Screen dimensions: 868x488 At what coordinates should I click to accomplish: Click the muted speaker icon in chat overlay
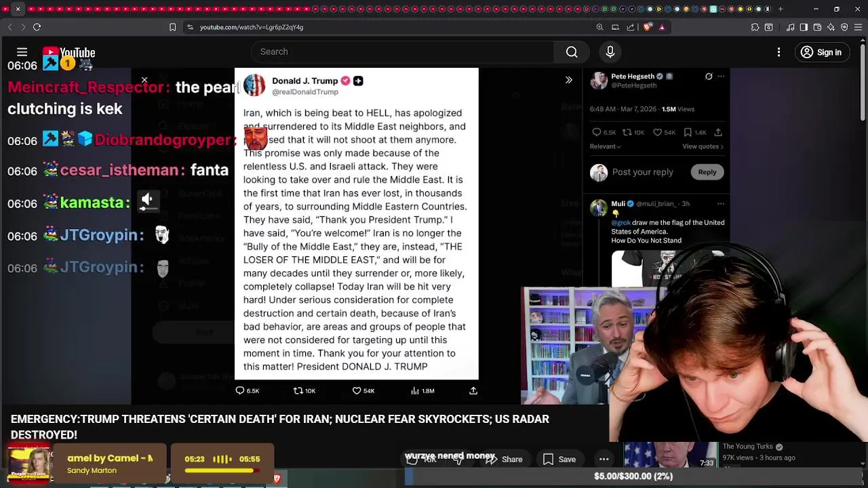[147, 200]
